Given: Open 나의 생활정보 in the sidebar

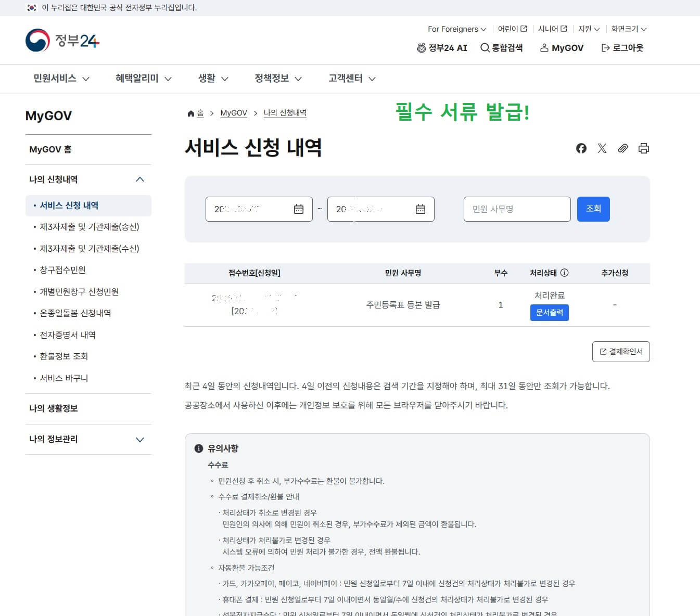Looking at the screenshot, I should [88, 408].
